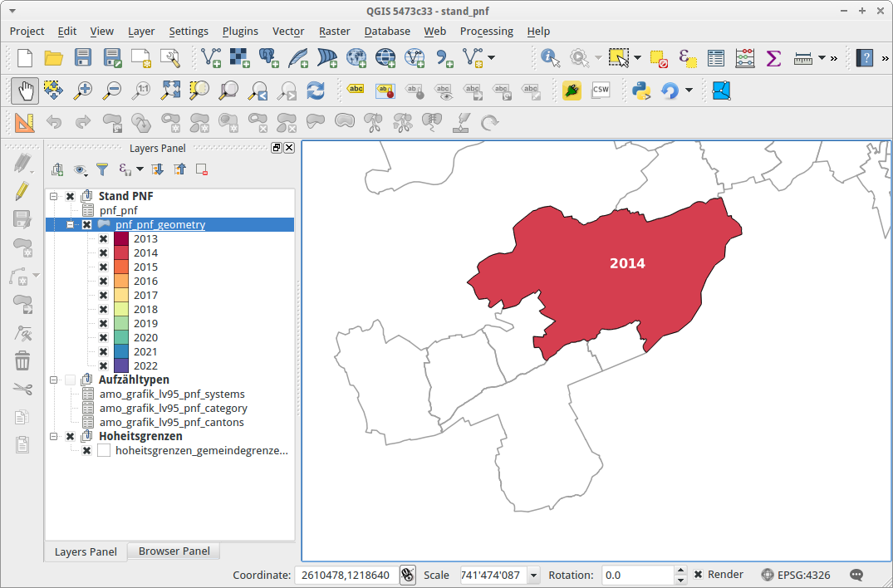Click the Refresh map icon
The width and height of the screenshot is (893, 588).
316,91
